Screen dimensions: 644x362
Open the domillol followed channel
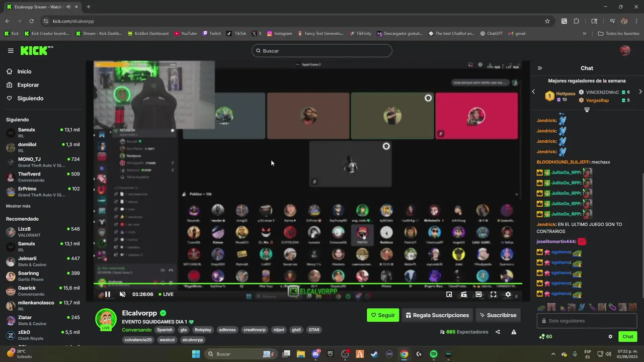click(x=43, y=147)
